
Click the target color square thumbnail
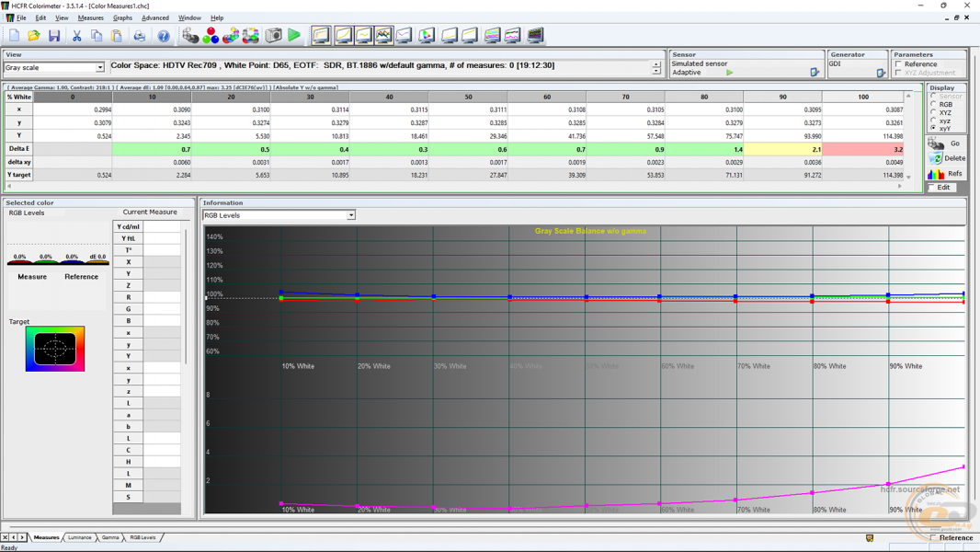tap(55, 349)
